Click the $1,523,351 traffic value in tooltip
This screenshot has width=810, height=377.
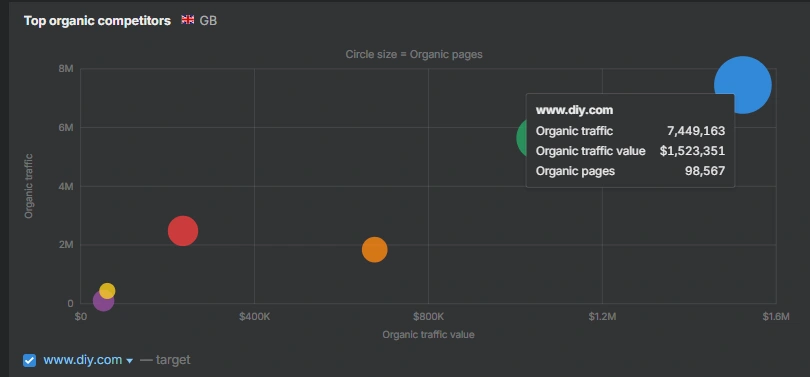pyautogui.click(x=692, y=151)
